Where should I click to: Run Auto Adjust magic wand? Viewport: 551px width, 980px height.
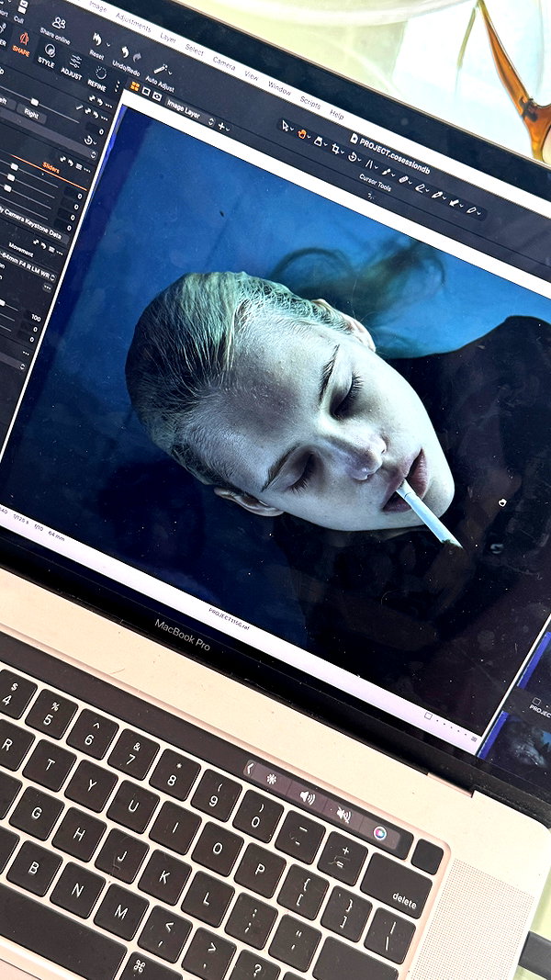(x=161, y=69)
